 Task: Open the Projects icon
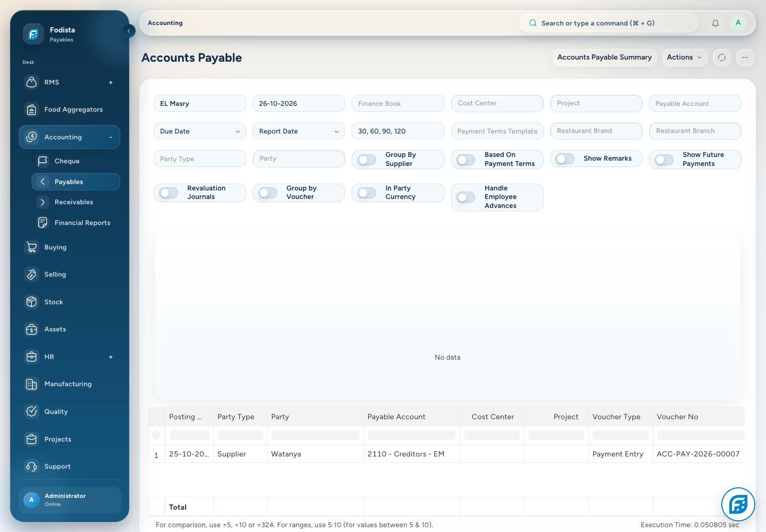point(32,439)
